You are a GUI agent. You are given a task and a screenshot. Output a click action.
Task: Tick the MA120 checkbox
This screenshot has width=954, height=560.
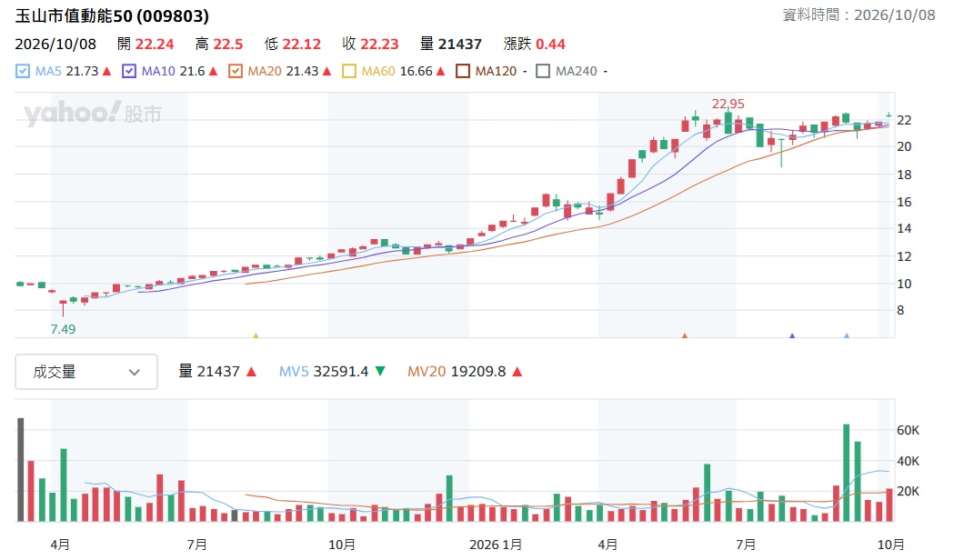pos(463,71)
